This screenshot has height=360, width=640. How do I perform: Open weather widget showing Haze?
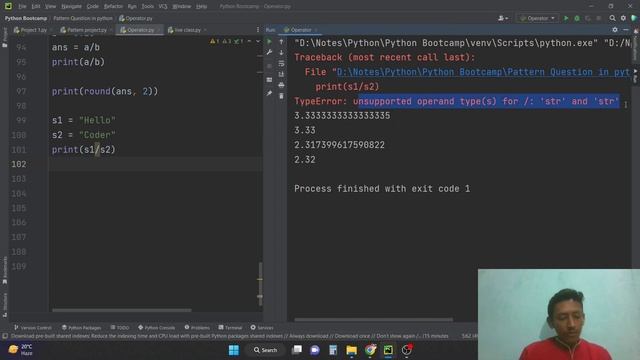click(20, 350)
